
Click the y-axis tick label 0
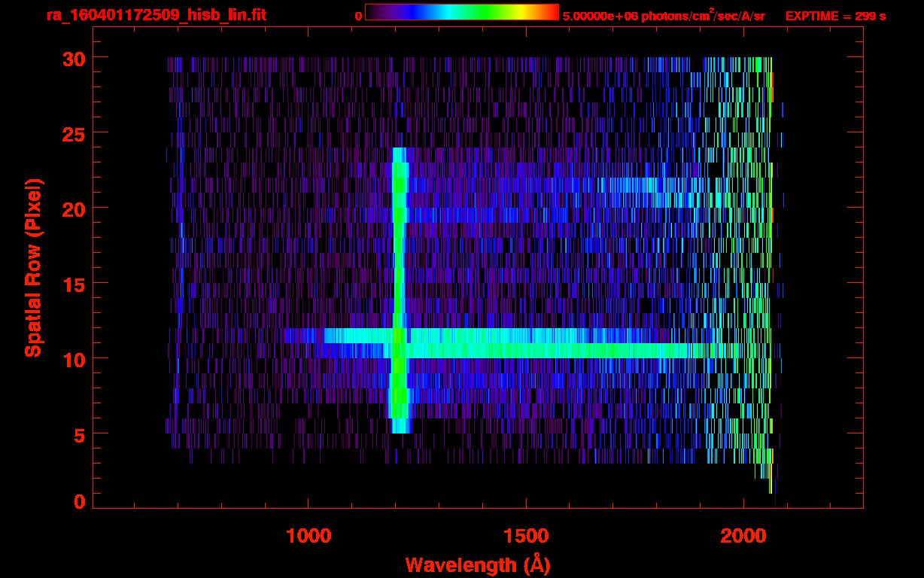tap(78, 501)
